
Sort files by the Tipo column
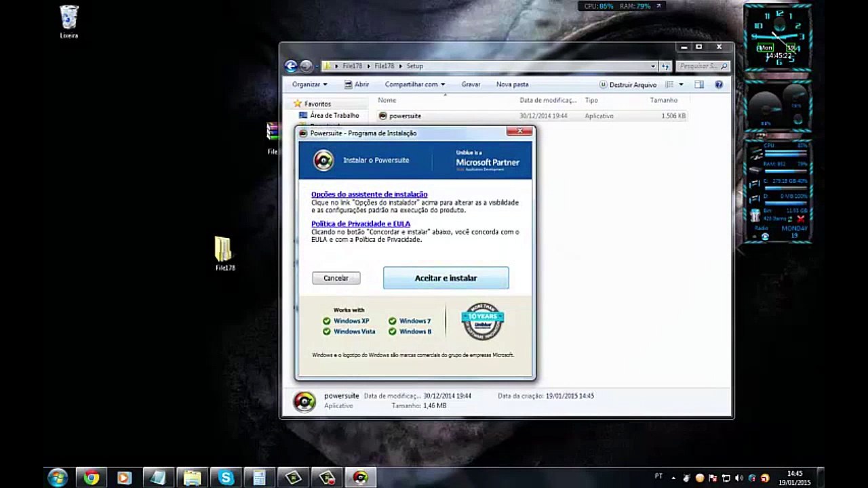click(x=591, y=100)
